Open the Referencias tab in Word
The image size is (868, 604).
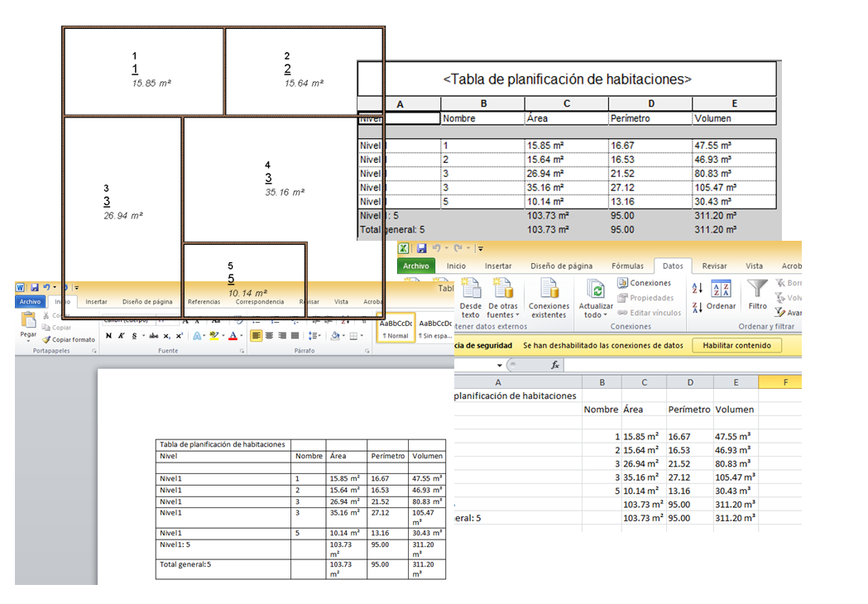204,302
